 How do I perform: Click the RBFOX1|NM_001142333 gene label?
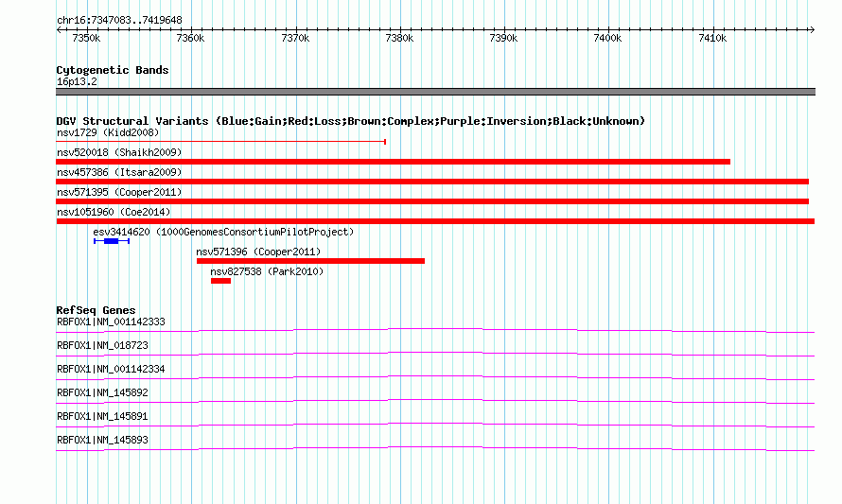(x=111, y=322)
